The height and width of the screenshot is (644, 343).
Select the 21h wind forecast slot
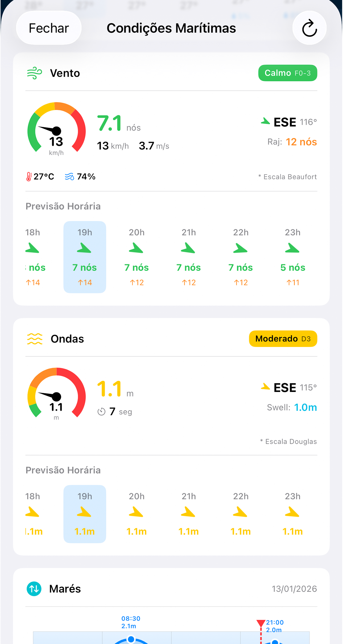pyautogui.click(x=189, y=257)
